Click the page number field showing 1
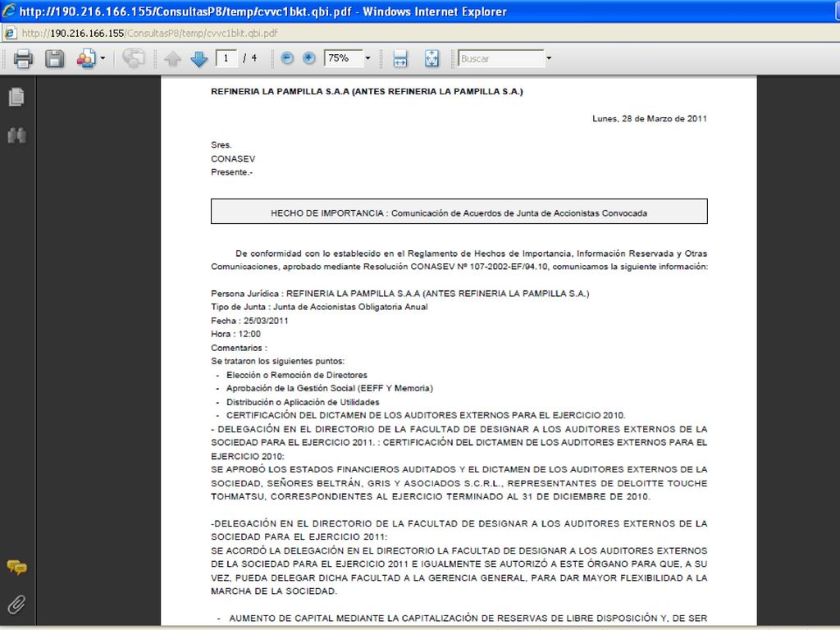Screen dimensions: 840x630 tap(226, 58)
